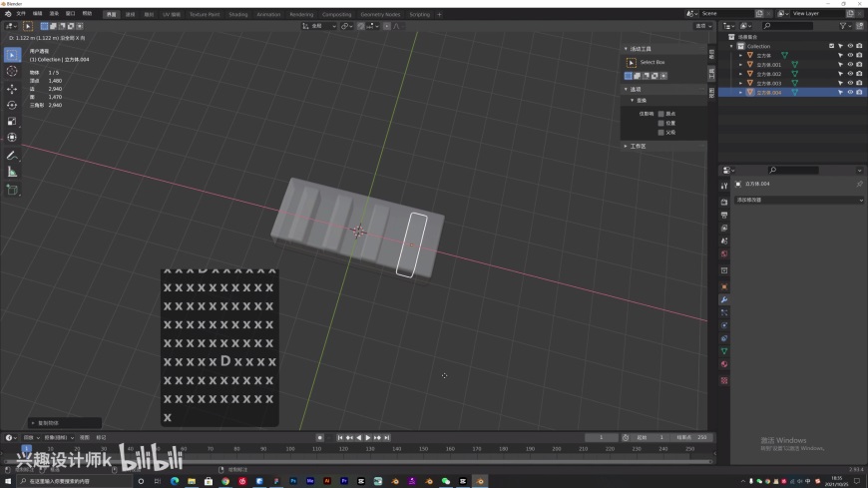Open the Render properties tab
This screenshot has height=488, width=868.
coord(724,203)
